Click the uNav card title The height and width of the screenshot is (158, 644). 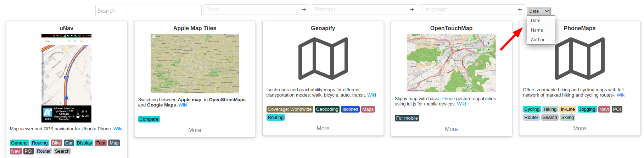click(x=66, y=28)
